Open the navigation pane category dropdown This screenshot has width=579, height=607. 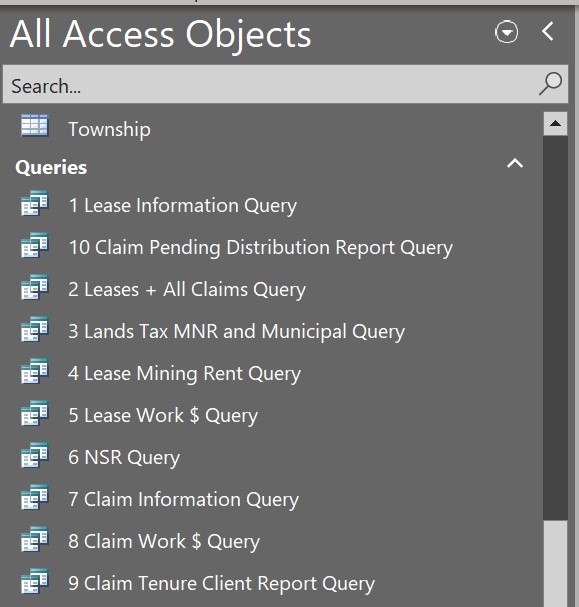click(507, 32)
